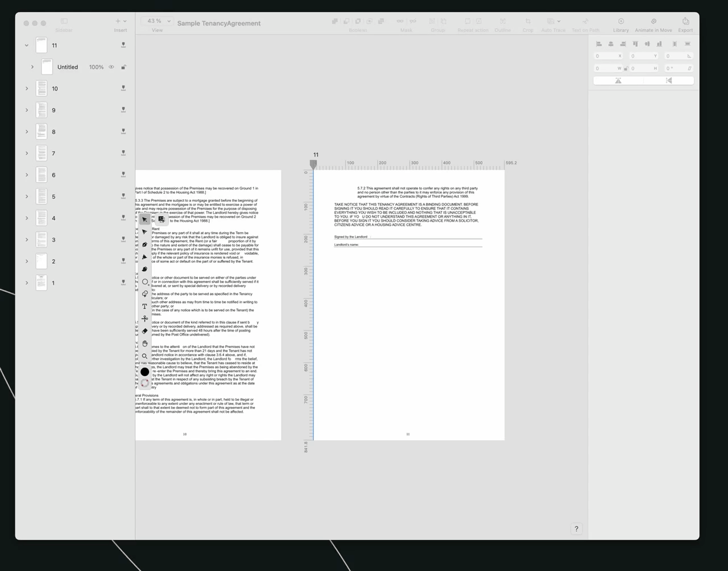Collapse artboard 11 in the sidebar

coord(26,45)
